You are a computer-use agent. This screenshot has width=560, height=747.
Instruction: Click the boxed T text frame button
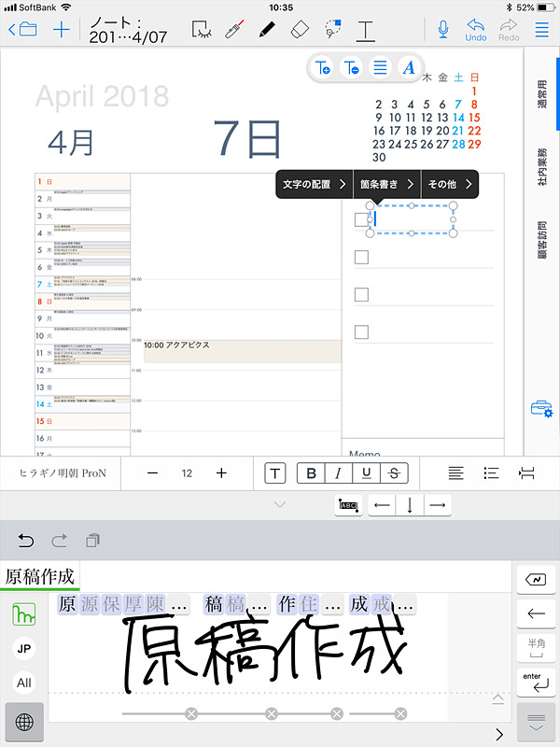(274, 473)
